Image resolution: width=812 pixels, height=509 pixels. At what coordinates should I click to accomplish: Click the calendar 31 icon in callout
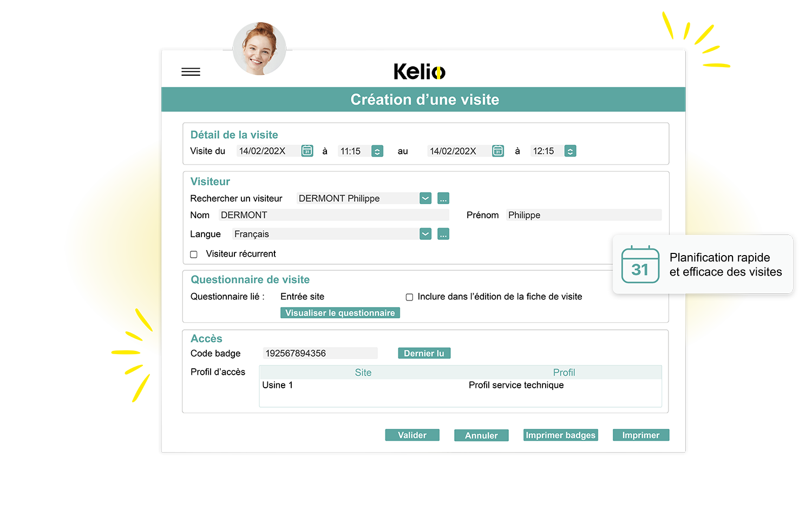click(x=640, y=264)
